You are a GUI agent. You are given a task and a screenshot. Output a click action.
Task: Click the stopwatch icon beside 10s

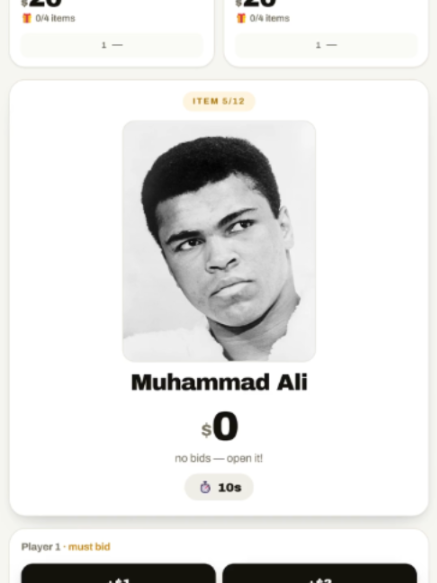[x=205, y=487]
